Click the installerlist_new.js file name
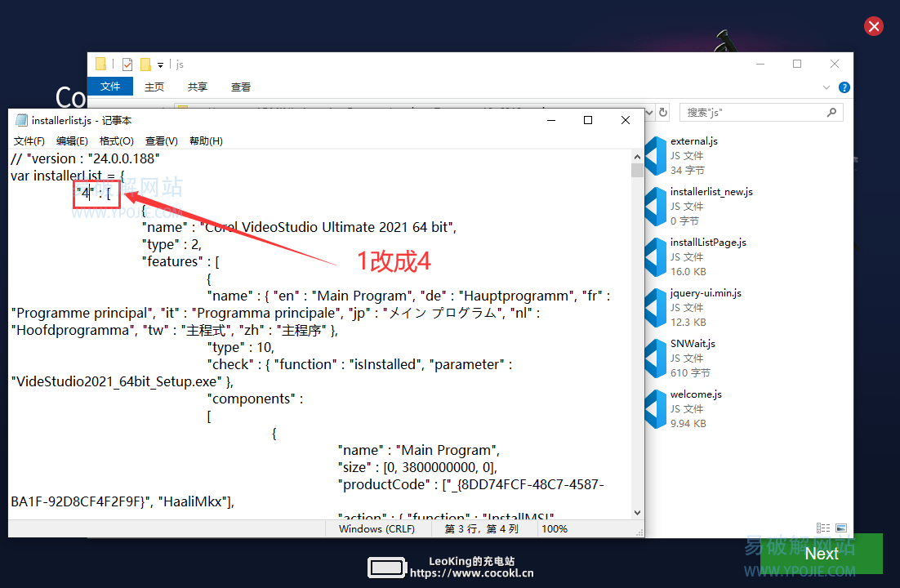Viewport: 900px width, 588px height. [x=711, y=192]
